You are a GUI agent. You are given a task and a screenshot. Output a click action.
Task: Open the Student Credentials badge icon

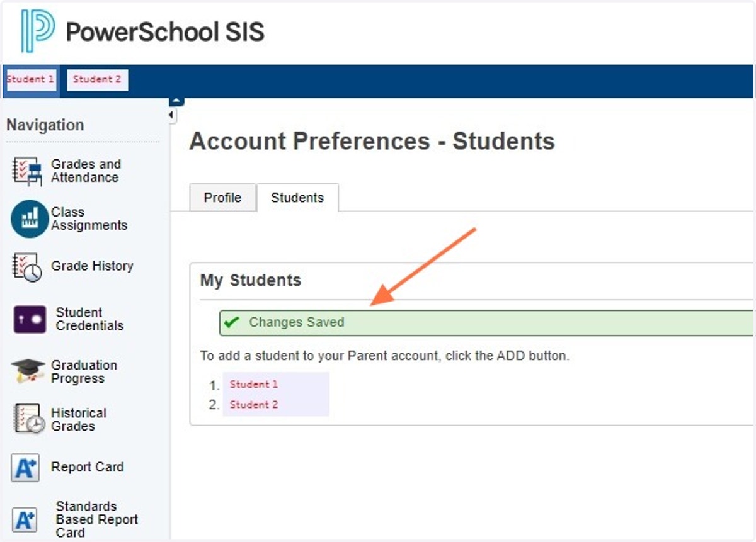point(30,319)
